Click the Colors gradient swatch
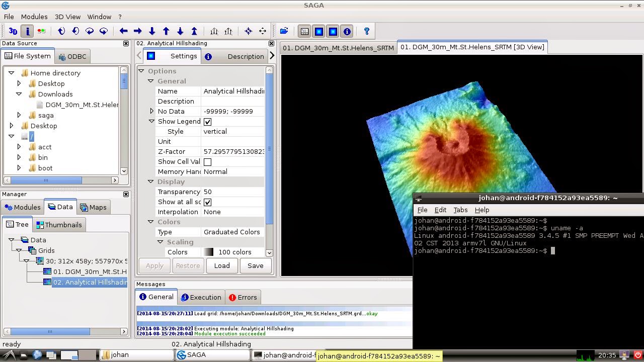Viewport: 644px width, 362px height. (x=208, y=252)
